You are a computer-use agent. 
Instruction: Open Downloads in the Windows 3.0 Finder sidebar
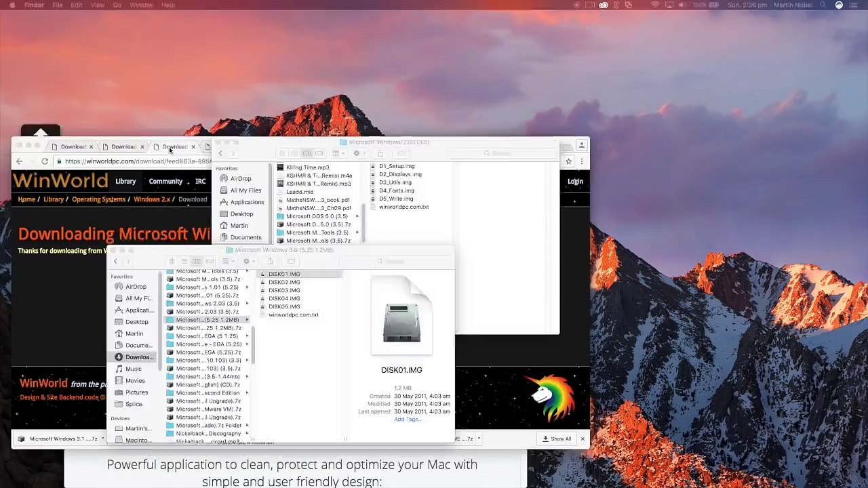pos(134,357)
